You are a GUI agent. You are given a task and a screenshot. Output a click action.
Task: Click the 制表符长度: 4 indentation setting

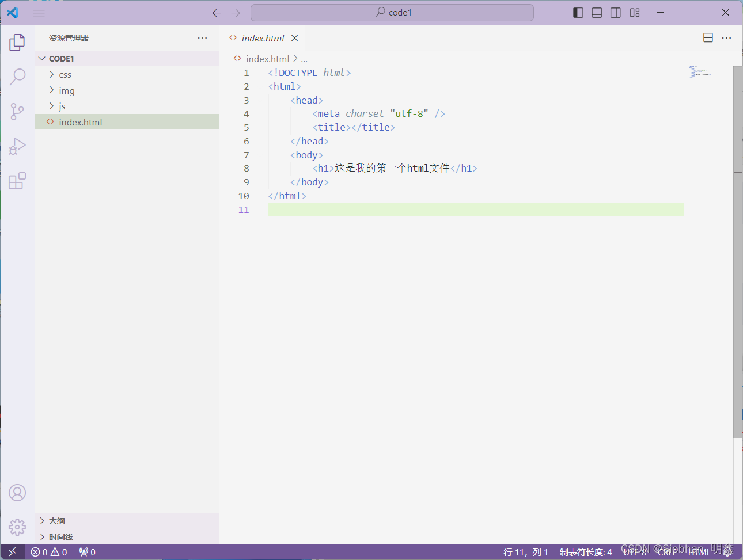585,552
